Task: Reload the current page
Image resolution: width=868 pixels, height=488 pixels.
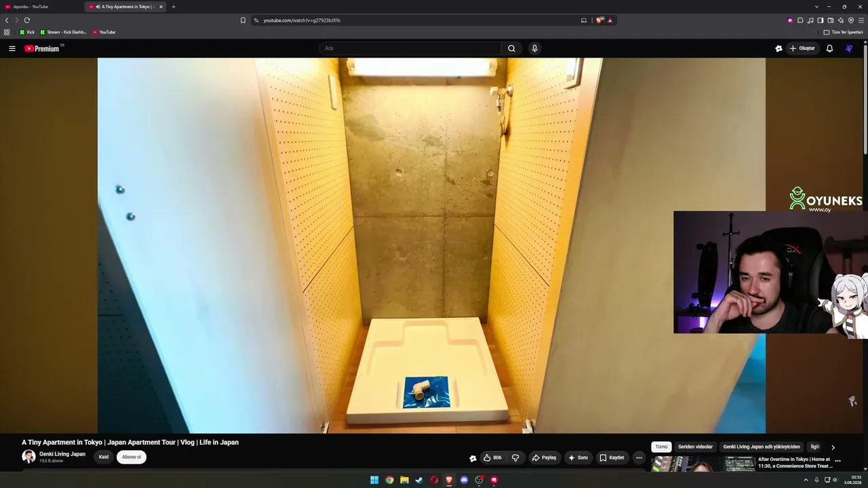Action: click(x=27, y=20)
